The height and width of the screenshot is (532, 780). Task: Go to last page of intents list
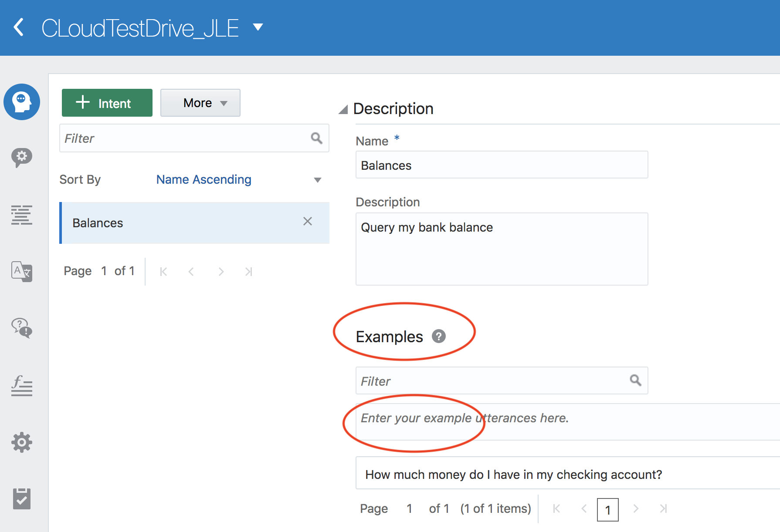coord(248,272)
